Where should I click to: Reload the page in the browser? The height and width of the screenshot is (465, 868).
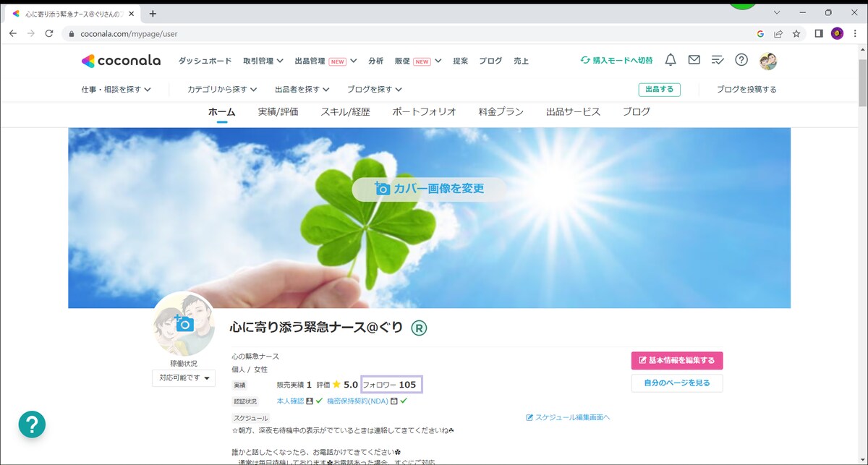(49, 33)
